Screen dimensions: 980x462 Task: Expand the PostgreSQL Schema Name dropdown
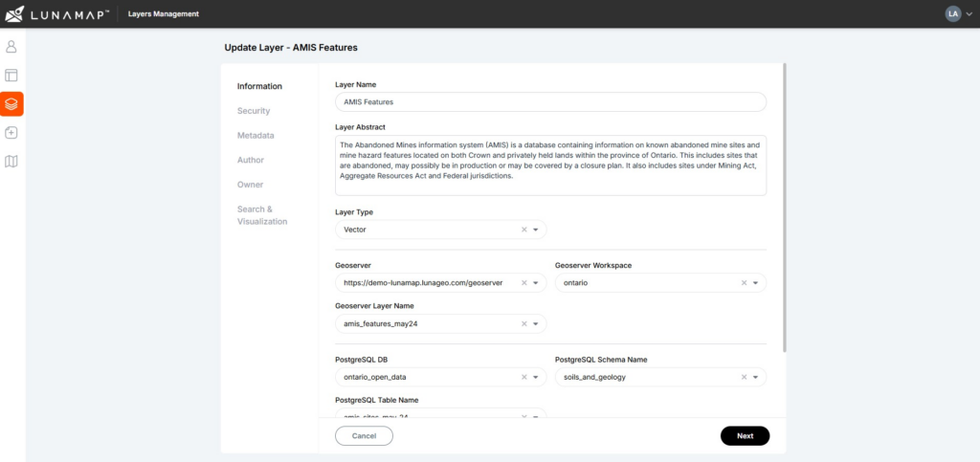coord(755,377)
